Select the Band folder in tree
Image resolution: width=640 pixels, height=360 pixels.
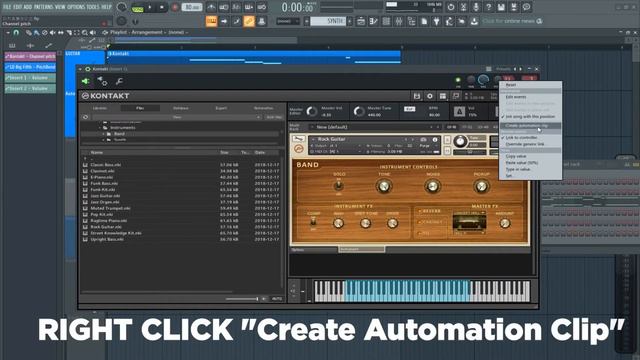[x=119, y=134]
